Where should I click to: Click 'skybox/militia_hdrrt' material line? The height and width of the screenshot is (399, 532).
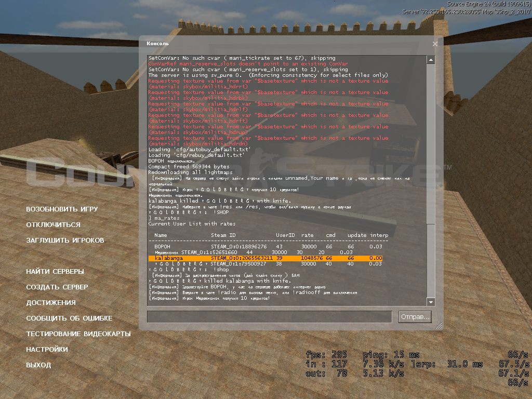198,87
